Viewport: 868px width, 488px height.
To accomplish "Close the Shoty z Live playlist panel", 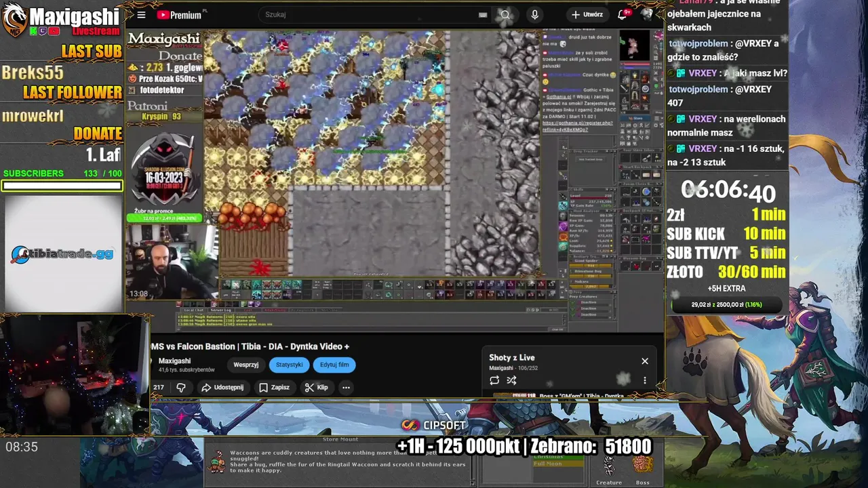I will (x=645, y=361).
